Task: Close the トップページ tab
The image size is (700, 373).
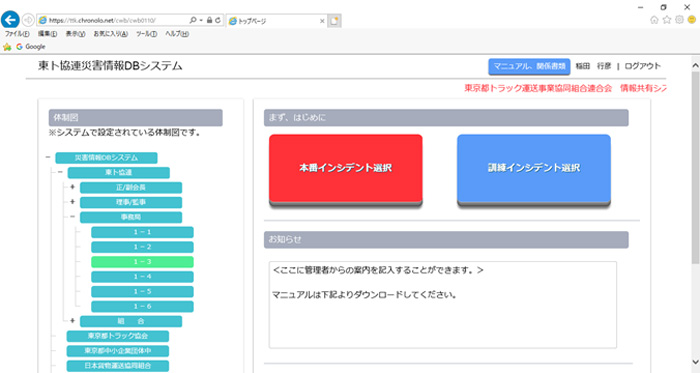Action: [x=322, y=21]
